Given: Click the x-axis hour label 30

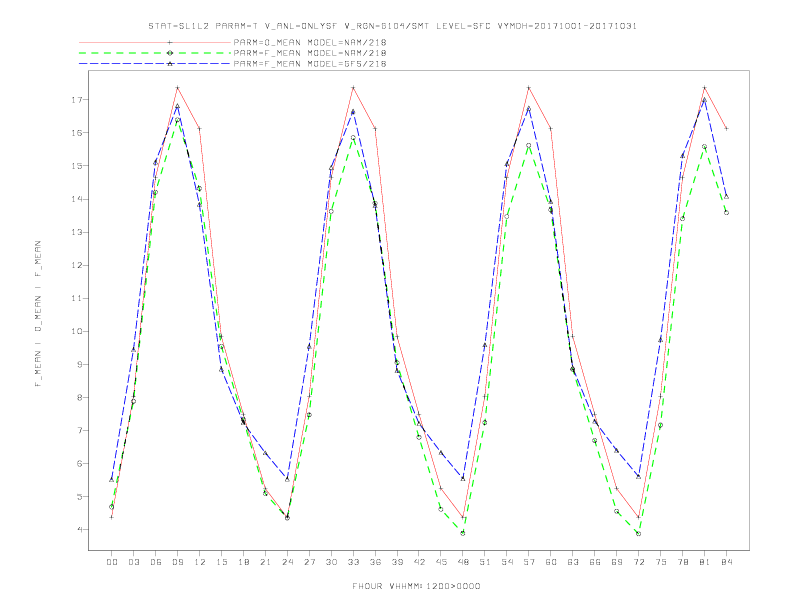Looking at the screenshot, I should pos(331,562).
